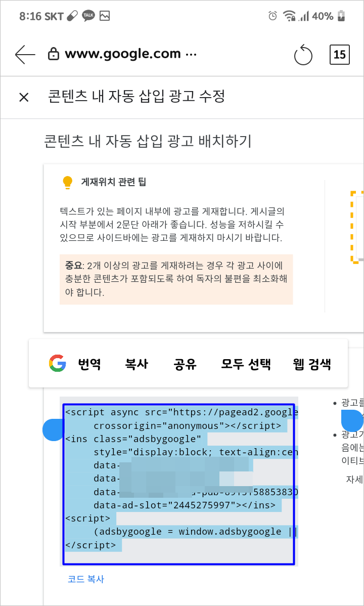This screenshot has width=364, height=606.
Task: Tap the (adsbygoogle = window.adsbygoogle code line
Action: click(196, 532)
